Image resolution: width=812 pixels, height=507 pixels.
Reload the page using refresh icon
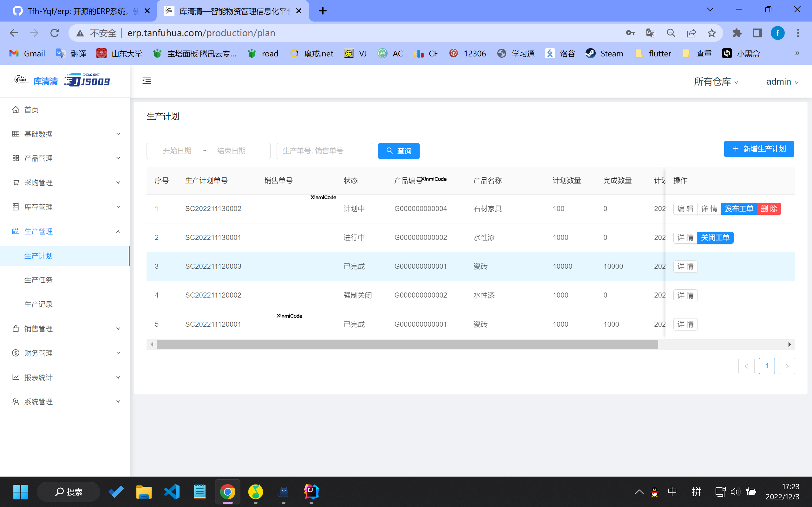coord(54,33)
